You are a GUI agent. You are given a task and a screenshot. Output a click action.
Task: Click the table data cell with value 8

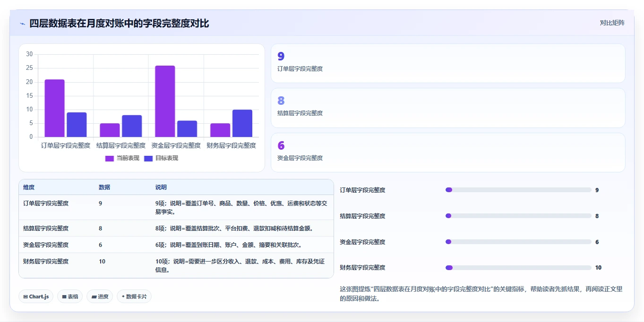coord(100,229)
